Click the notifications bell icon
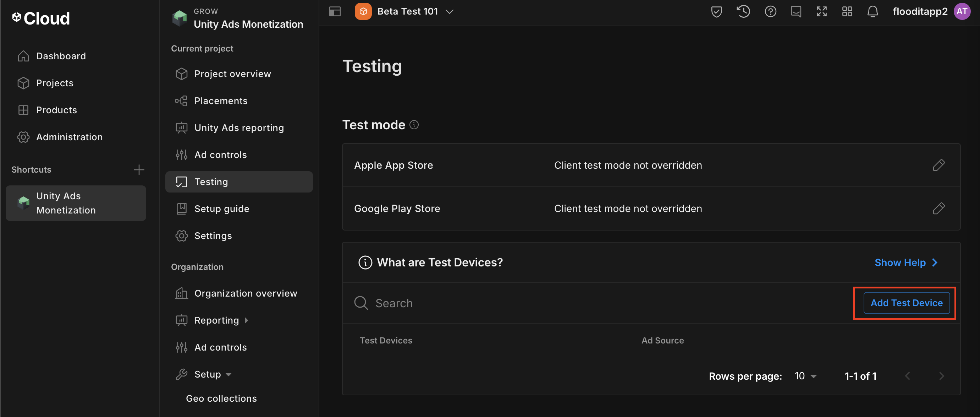The height and width of the screenshot is (417, 980). point(872,11)
